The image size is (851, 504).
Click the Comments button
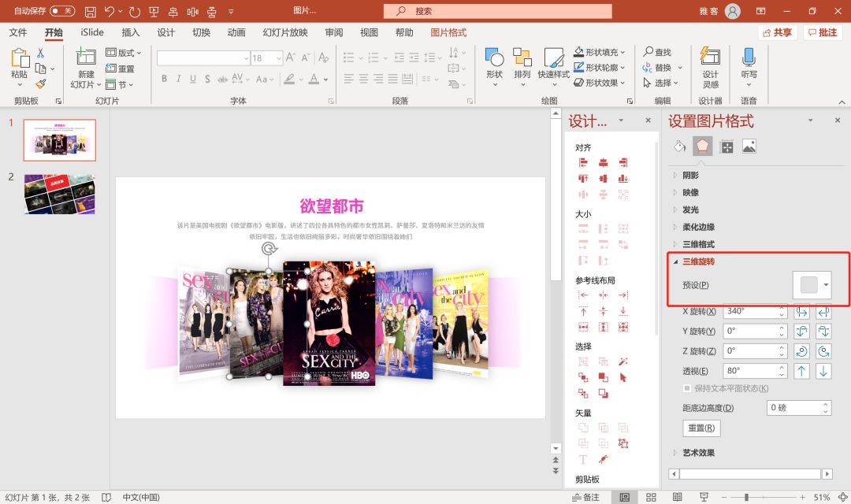click(823, 32)
